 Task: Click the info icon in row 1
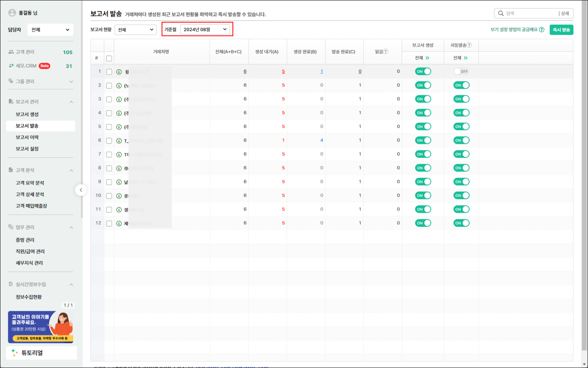point(119,72)
